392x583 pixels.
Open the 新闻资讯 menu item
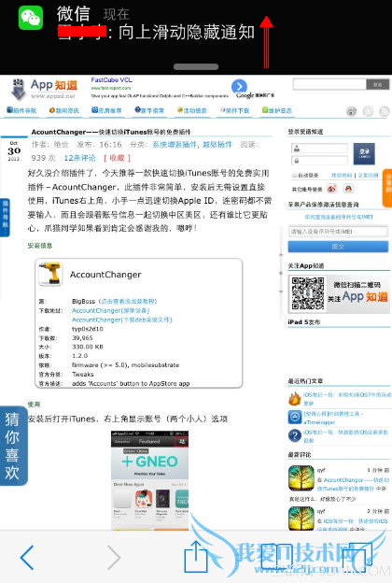point(64,110)
